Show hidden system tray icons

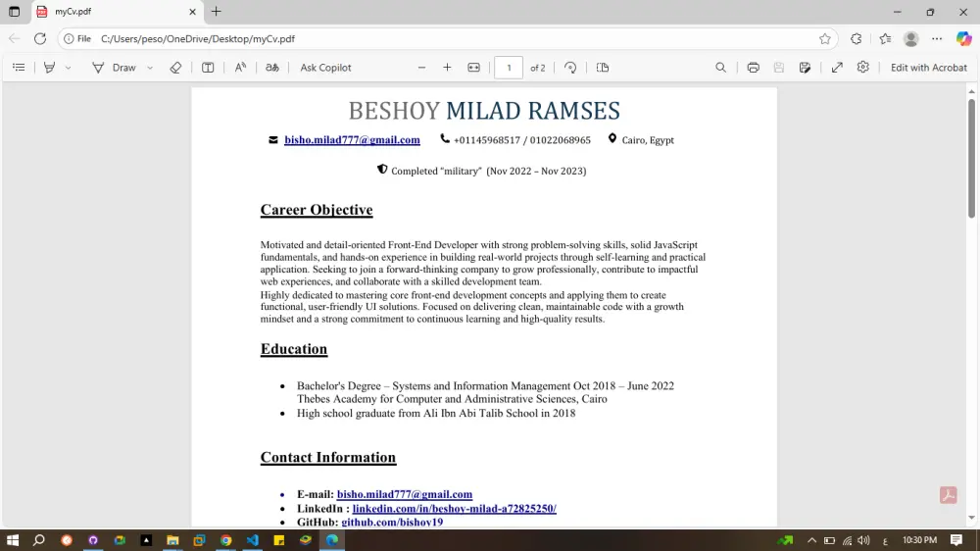click(x=811, y=540)
